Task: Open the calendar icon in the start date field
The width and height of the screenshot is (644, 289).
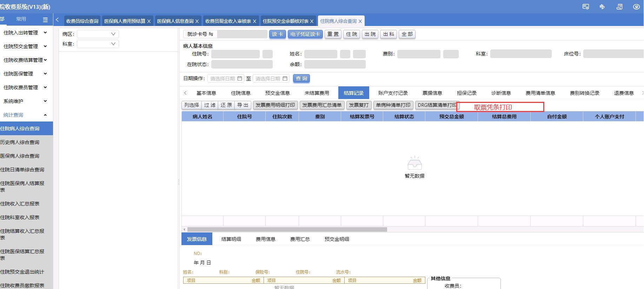Action: point(240,78)
